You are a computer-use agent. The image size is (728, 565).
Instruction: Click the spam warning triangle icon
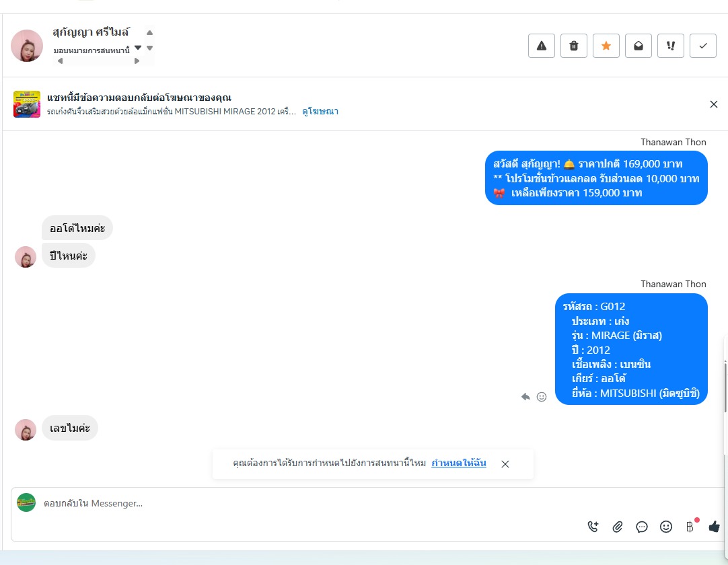click(542, 46)
